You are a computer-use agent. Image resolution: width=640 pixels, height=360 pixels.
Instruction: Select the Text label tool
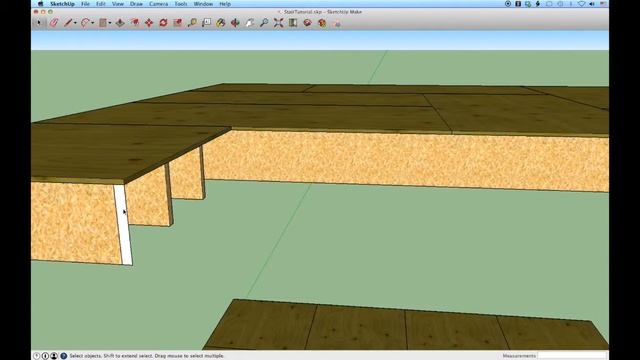point(207,23)
